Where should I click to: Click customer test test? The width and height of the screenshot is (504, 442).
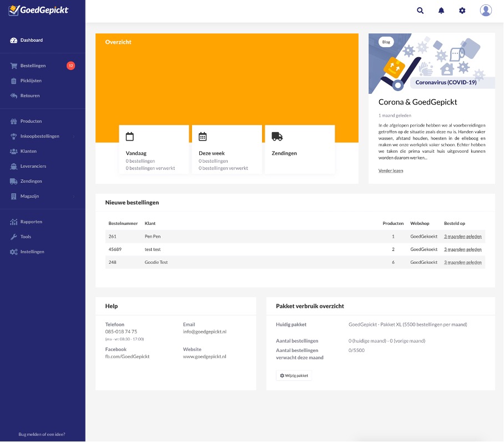click(152, 249)
